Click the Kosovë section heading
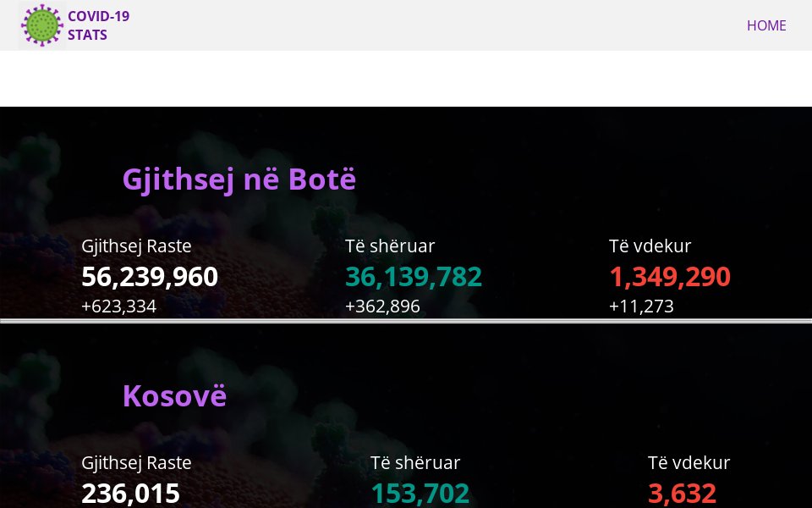This screenshot has width=812, height=508. 174,396
